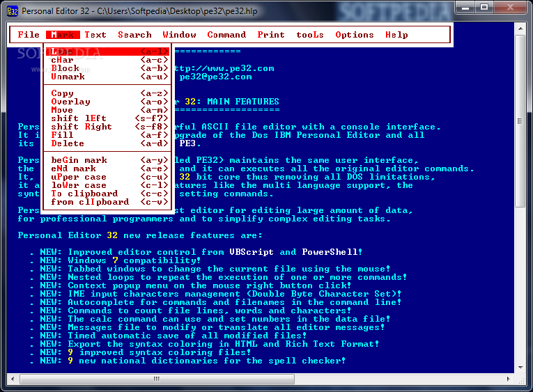533x392 pixels.
Task: Choose from clIpboard entry
Action: click(x=107, y=202)
